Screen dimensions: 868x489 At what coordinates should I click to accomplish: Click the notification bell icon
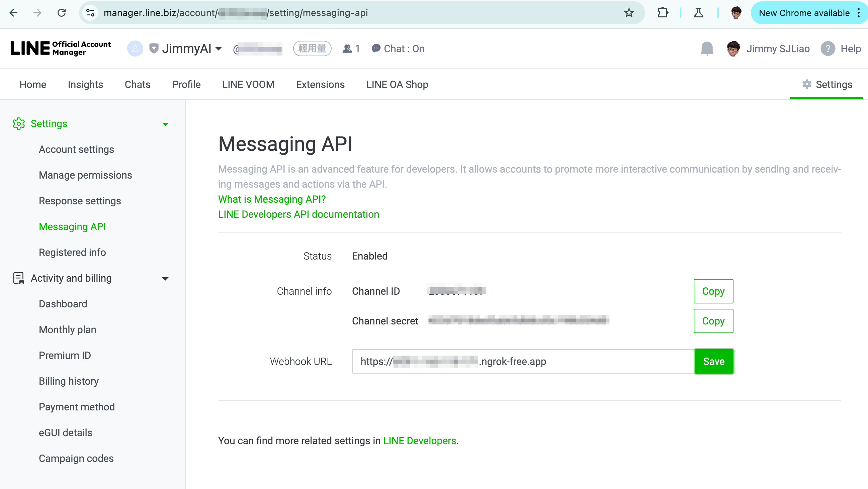[707, 49]
